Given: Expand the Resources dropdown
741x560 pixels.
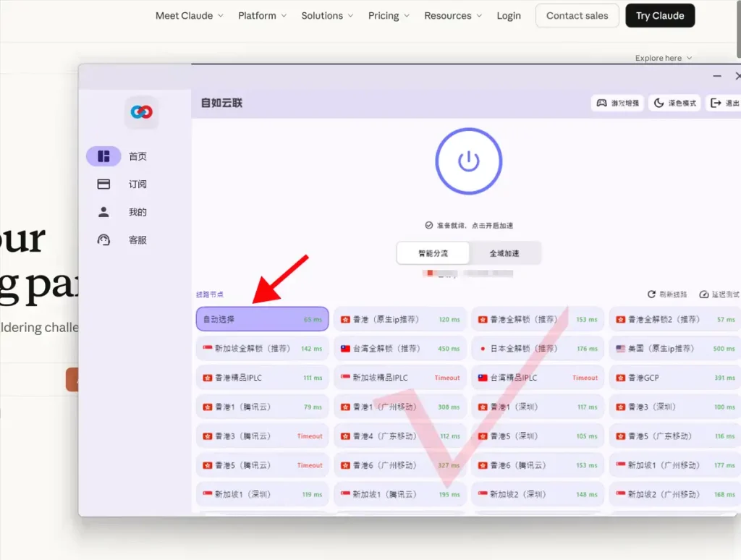Looking at the screenshot, I should 452,15.
